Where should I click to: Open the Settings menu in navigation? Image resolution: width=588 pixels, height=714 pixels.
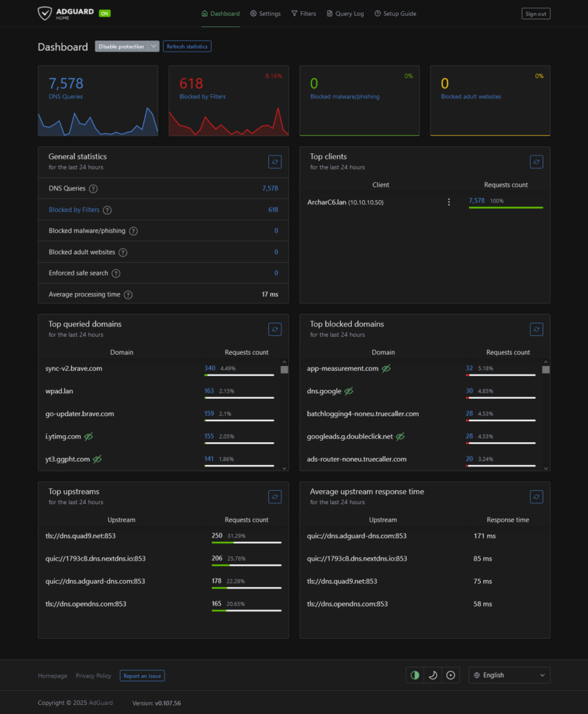coord(265,13)
